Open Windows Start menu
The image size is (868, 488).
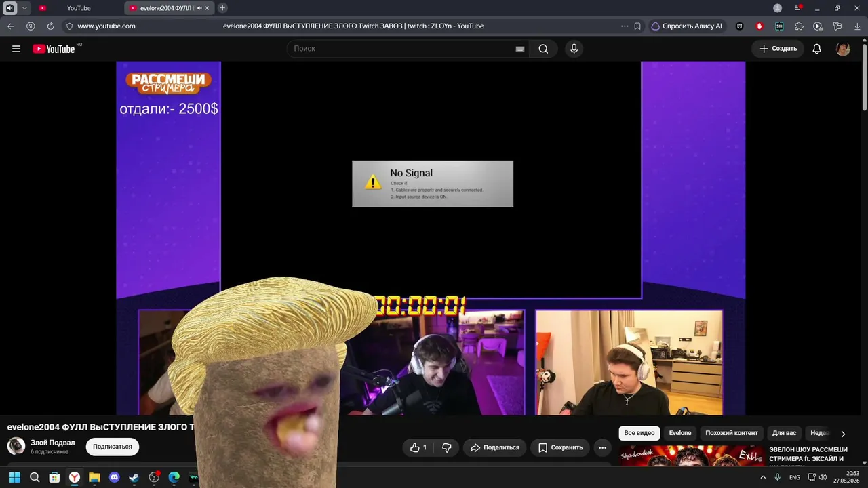(x=14, y=477)
